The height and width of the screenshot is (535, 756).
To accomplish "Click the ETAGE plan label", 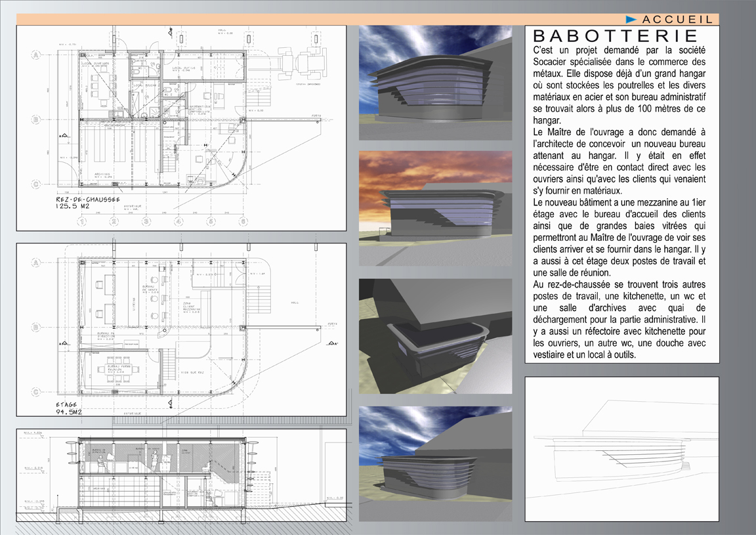I will tap(66, 405).
